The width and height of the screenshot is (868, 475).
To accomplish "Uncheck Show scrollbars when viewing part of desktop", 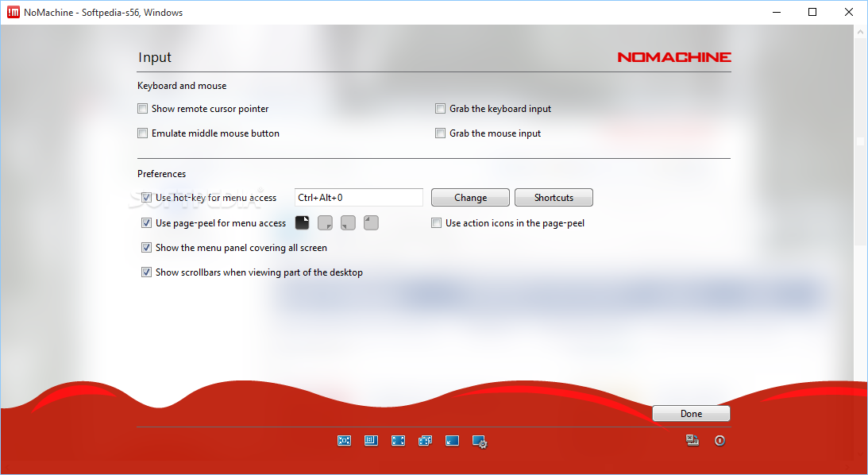I will click(x=146, y=272).
